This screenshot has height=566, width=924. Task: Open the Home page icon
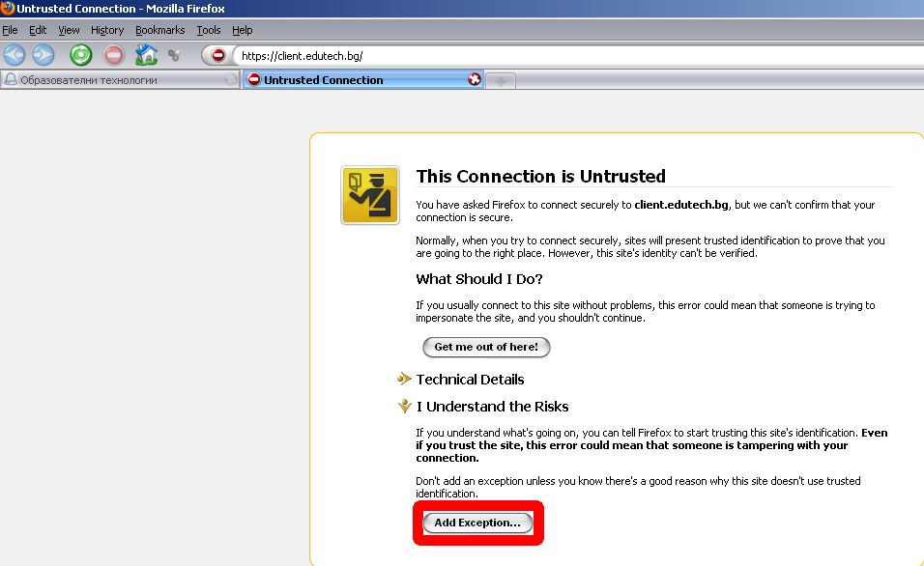pyautogui.click(x=146, y=55)
